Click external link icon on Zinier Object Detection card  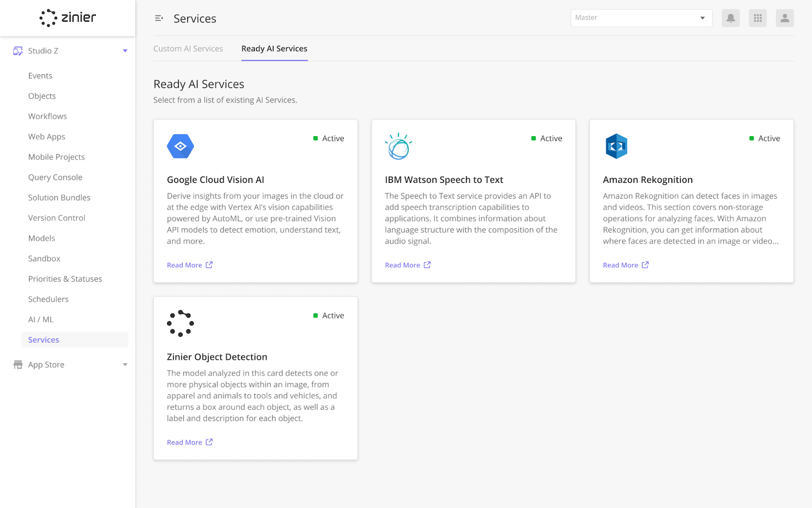coord(209,442)
